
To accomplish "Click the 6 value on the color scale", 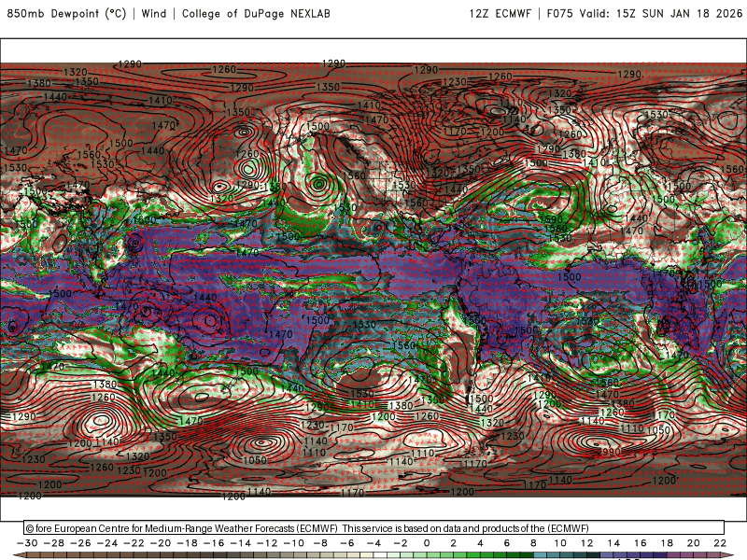I will click(507, 543).
